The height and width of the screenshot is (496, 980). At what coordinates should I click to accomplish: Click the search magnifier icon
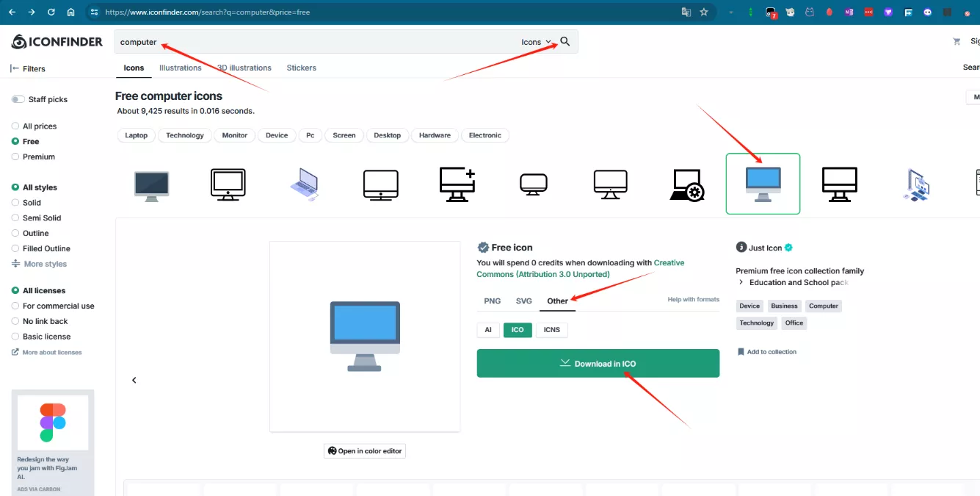565,42
